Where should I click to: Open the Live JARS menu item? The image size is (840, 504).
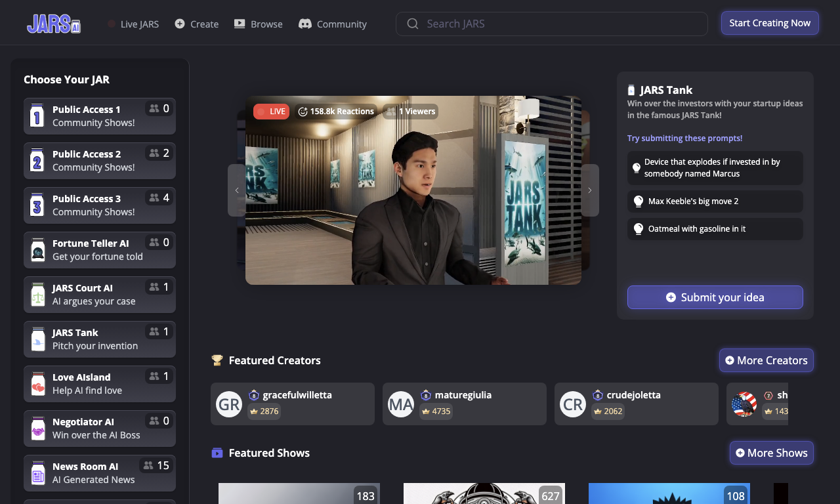(133, 24)
